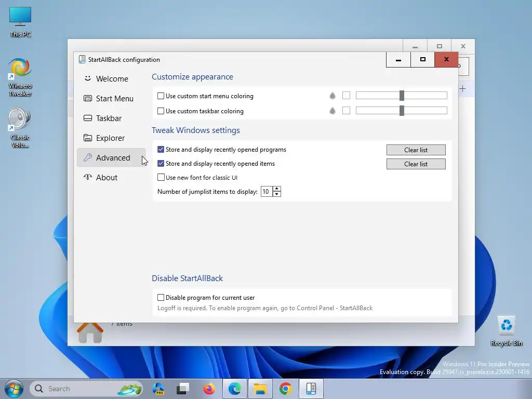This screenshot has width=532, height=399.
Task: Open Microsoft Edge from taskbar
Action: (234, 389)
